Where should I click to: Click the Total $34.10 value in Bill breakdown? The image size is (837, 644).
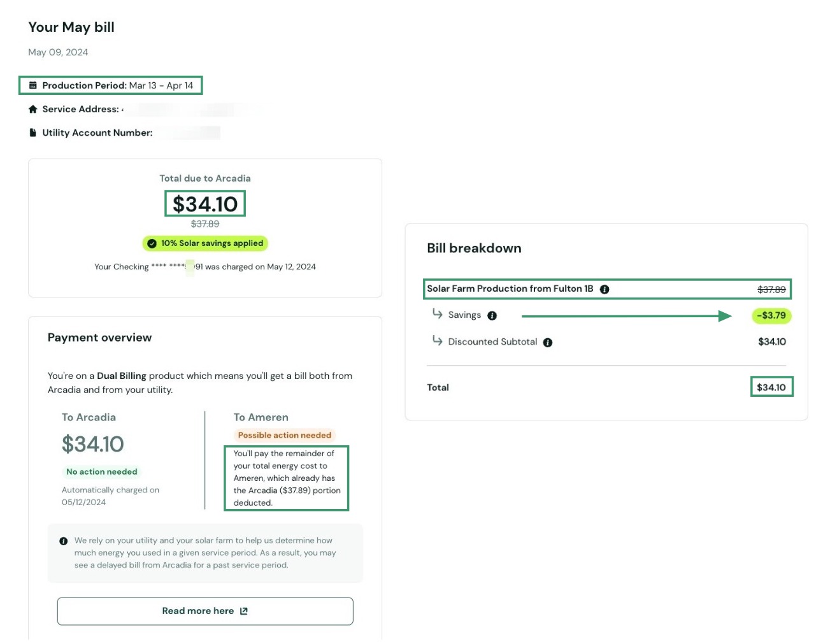[771, 387]
